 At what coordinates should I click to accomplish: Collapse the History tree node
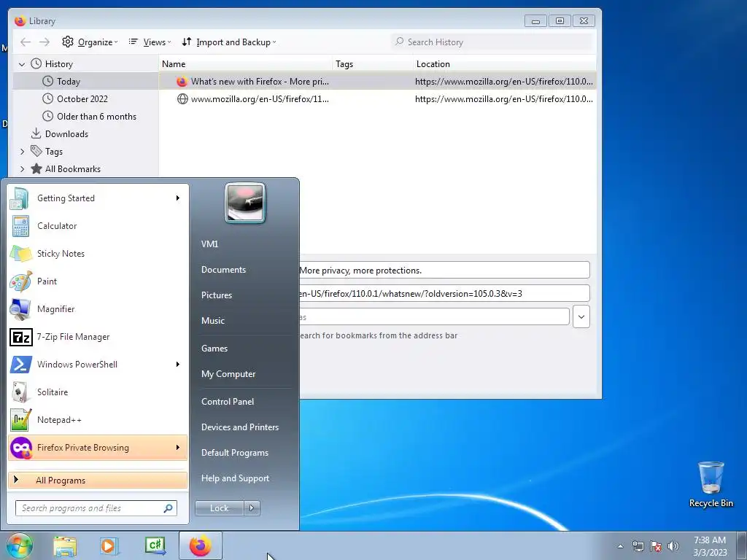pos(21,64)
